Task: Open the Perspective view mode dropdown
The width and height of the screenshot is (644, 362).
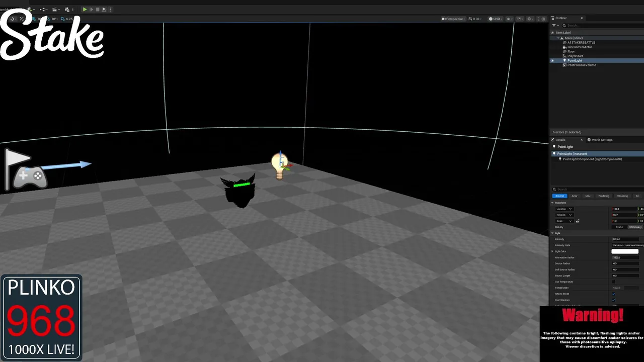Action: point(453,19)
